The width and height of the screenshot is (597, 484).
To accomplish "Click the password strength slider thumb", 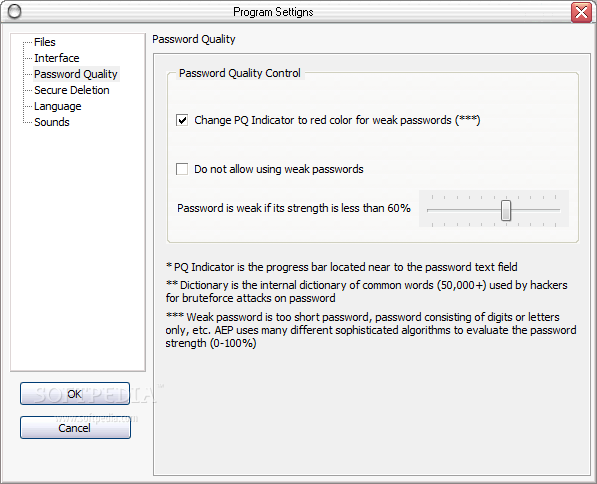I will (x=506, y=210).
